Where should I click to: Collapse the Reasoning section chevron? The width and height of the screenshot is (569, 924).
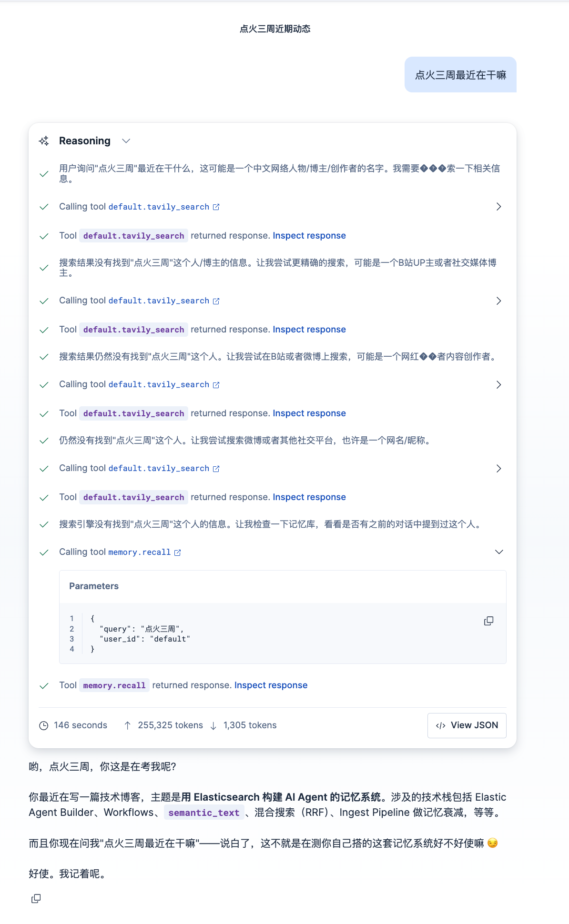pos(126,141)
